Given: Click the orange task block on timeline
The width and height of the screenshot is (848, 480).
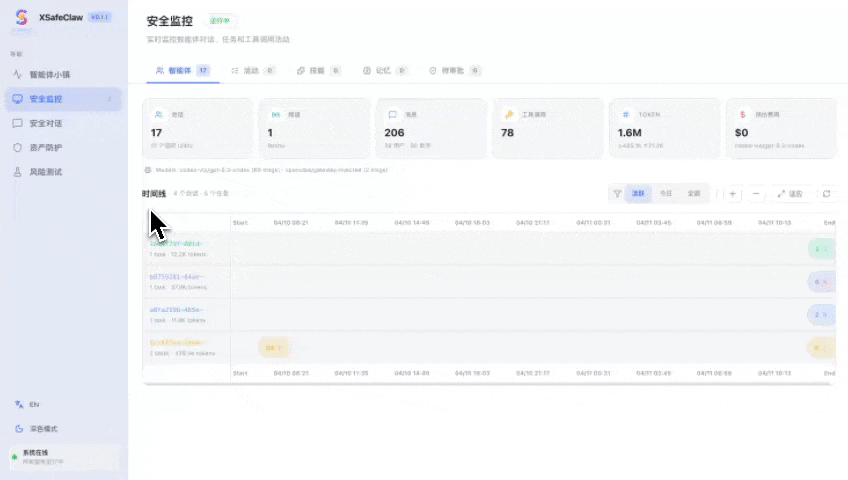Looking at the screenshot, I should point(273,348).
